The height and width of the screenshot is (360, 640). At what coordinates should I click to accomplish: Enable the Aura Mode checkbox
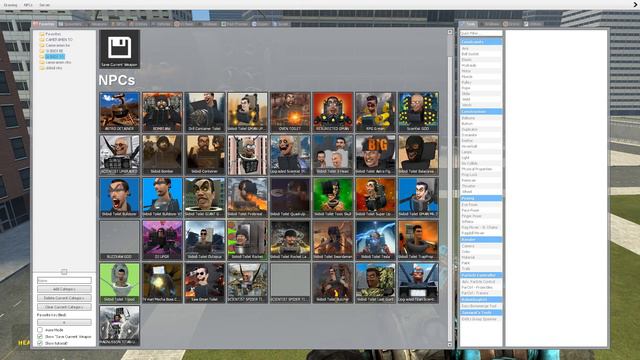(40, 330)
